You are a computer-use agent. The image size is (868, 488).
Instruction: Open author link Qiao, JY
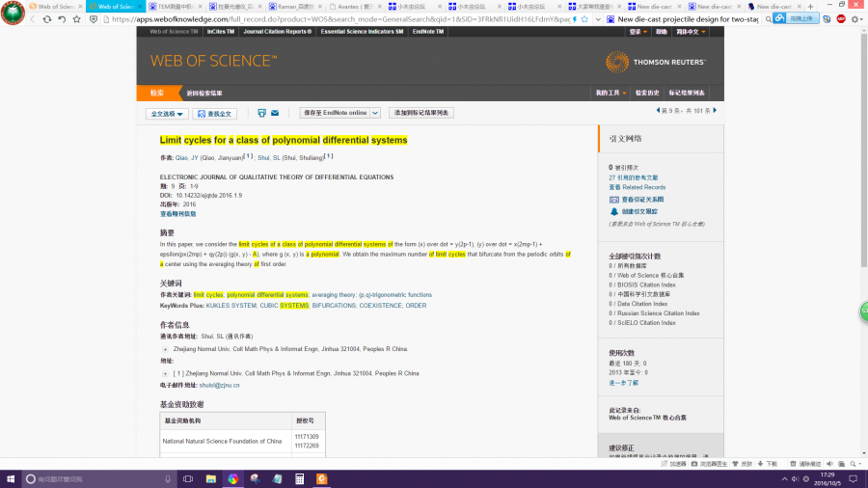(x=186, y=158)
